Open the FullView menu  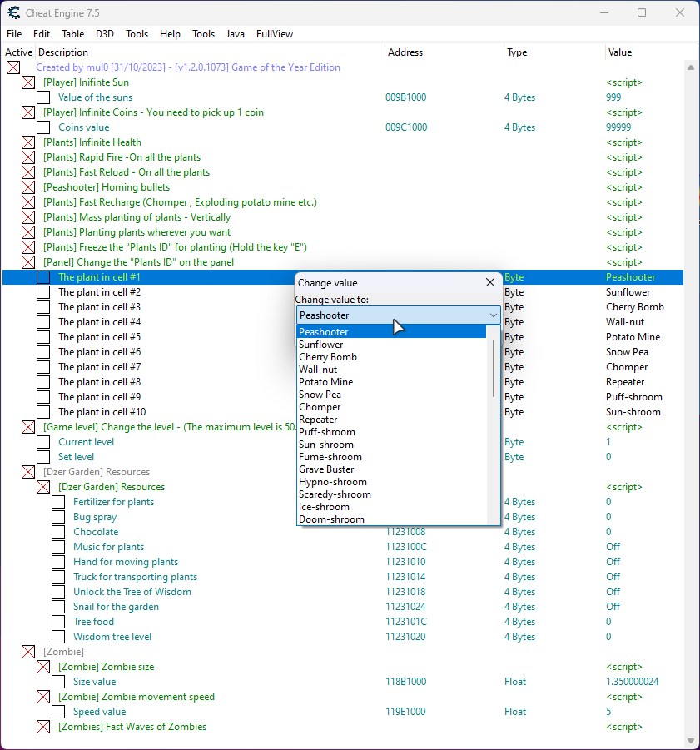pos(275,34)
